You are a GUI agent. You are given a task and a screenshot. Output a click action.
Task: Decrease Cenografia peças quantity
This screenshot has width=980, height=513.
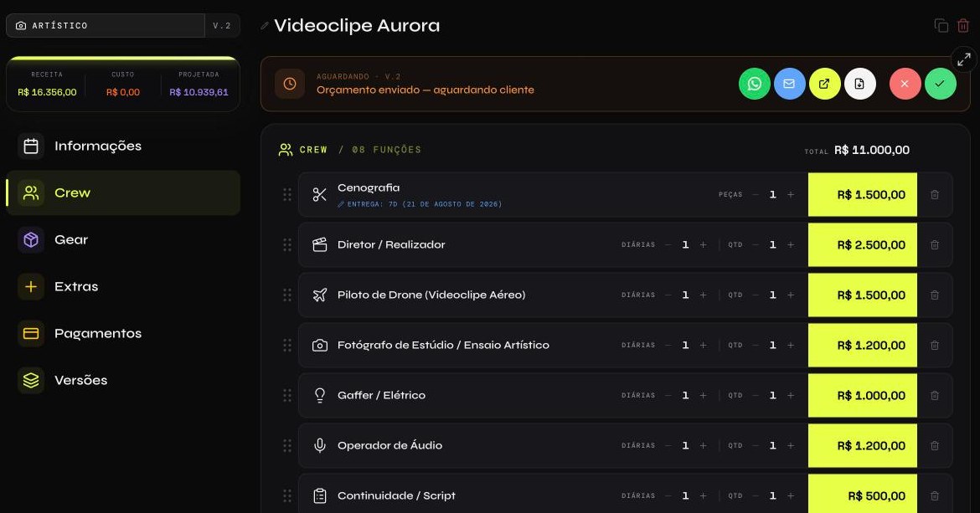[756, 195]
